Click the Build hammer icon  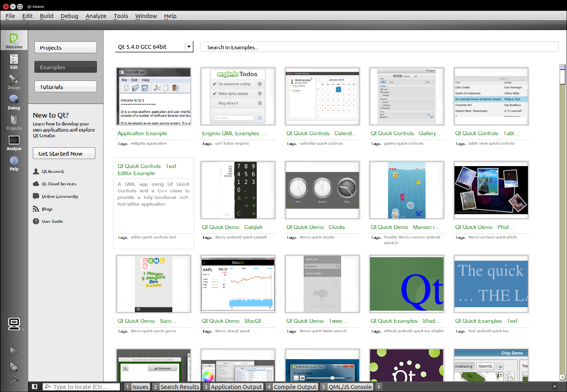coord(14,380)
